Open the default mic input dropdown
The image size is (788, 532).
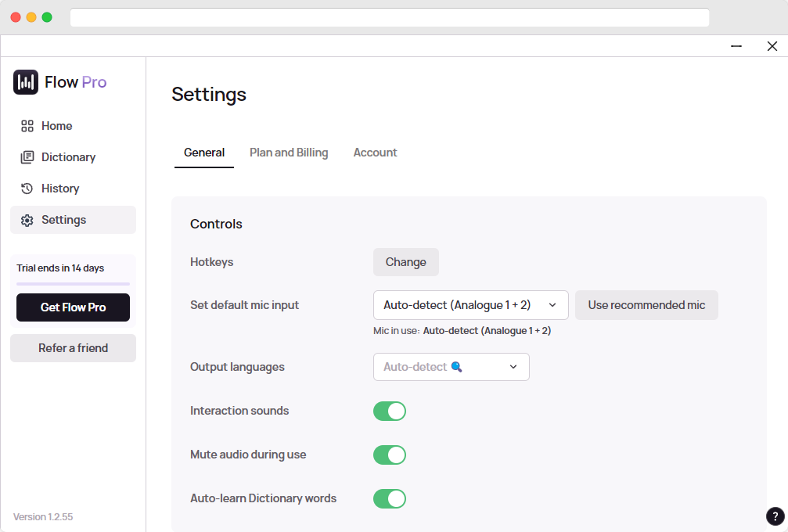tap(470, 305)
